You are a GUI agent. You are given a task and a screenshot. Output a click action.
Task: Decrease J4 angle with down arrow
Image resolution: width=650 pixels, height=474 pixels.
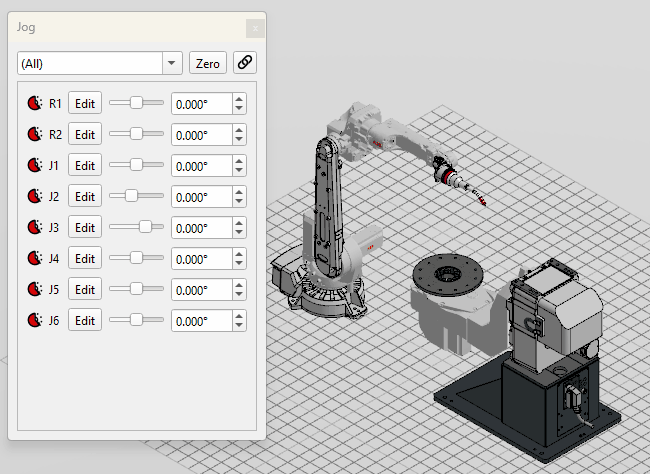coord(239,264)
